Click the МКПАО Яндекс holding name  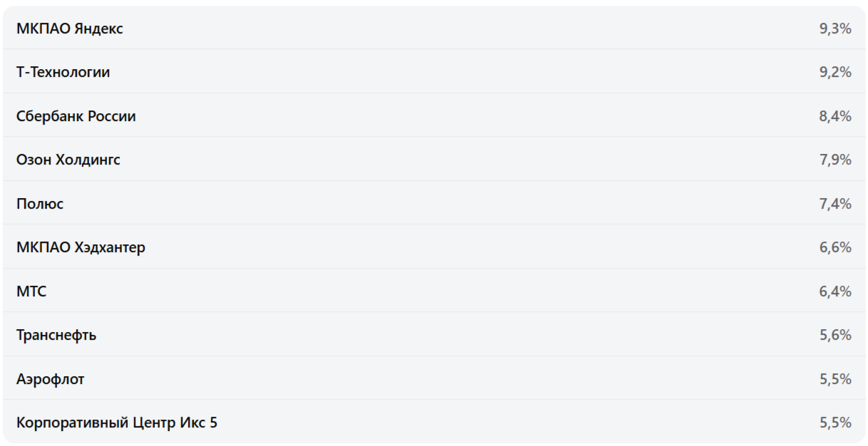pyautogui.click(x=69, y=28)
